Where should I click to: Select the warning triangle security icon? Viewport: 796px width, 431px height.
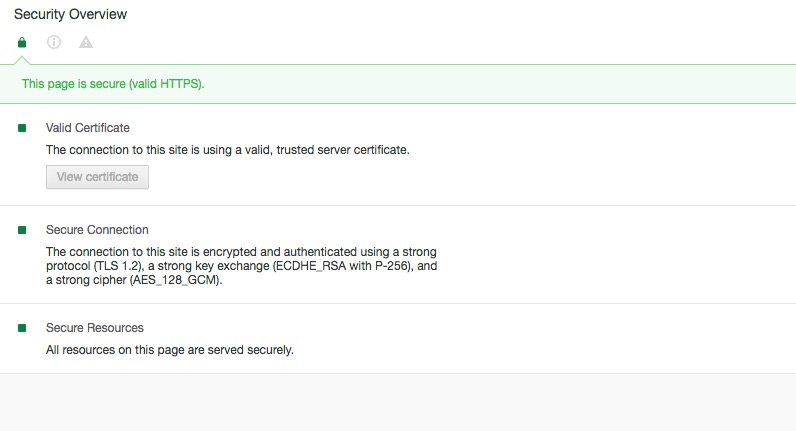click(86, 42)
